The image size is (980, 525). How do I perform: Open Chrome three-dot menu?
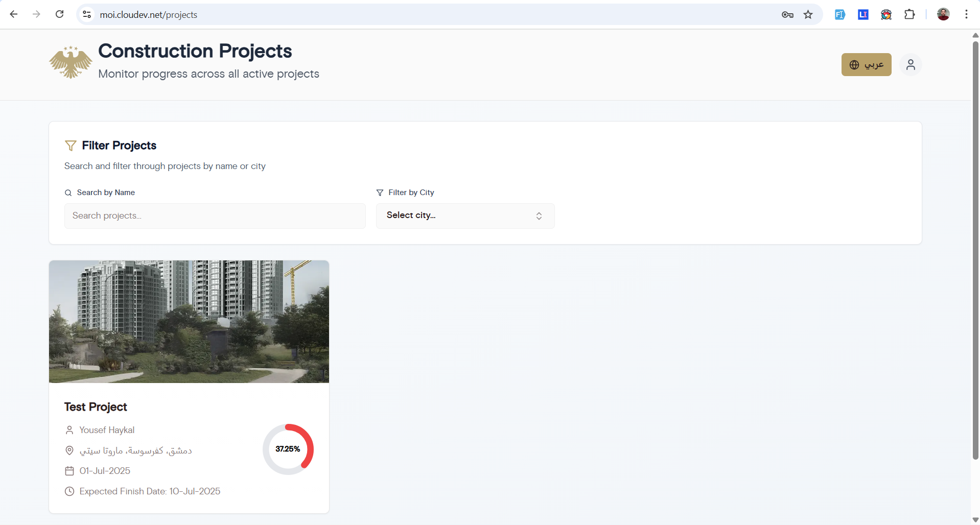[966, 14]
